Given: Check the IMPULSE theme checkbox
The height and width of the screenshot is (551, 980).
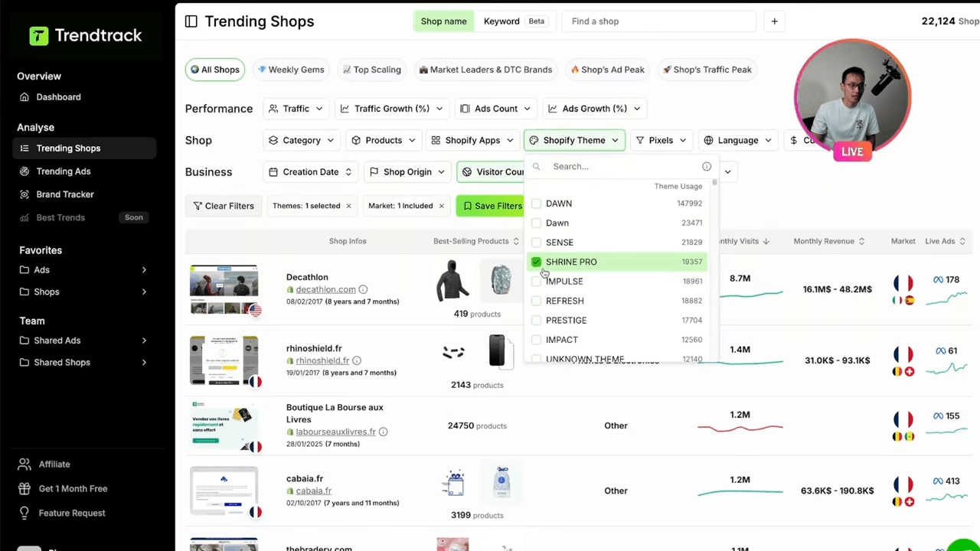Looking at the screenshot, I should [536, 281].
